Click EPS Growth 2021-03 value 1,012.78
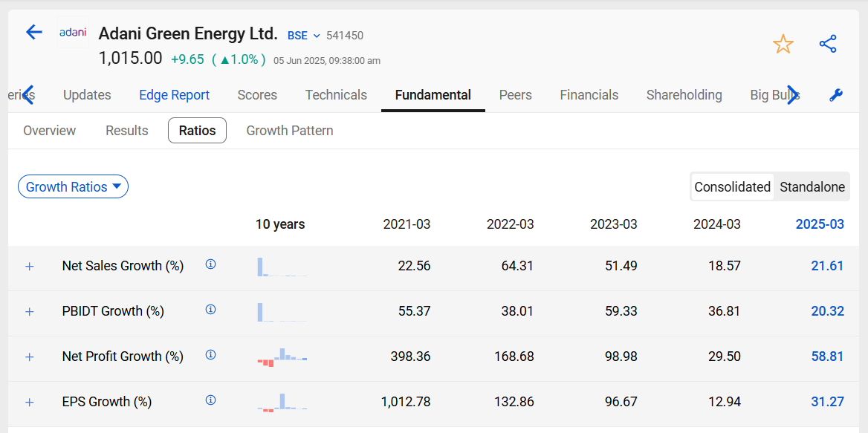This screenshot has width=868, height=433. [x=406, y=402]
